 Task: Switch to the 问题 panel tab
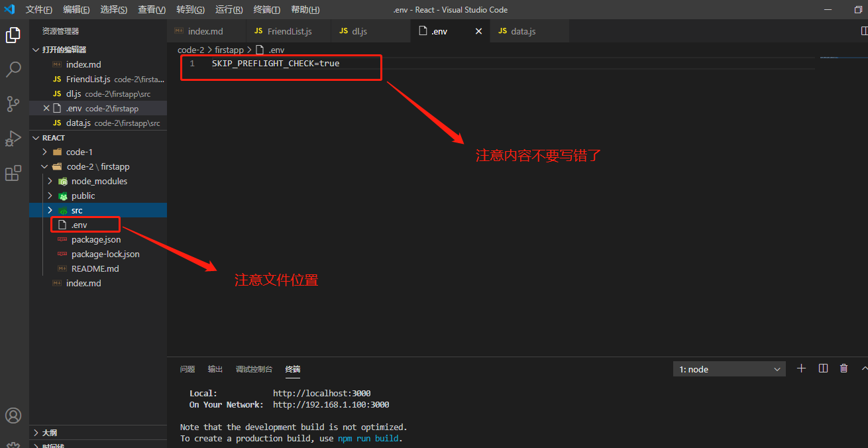pyautogui.click(x=188, y=369)
